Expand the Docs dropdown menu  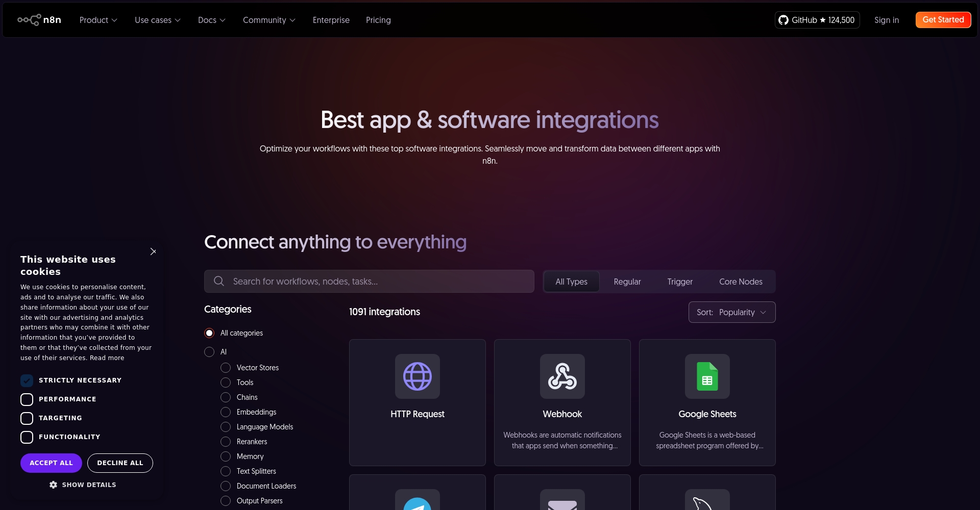[x=212, y=20]
